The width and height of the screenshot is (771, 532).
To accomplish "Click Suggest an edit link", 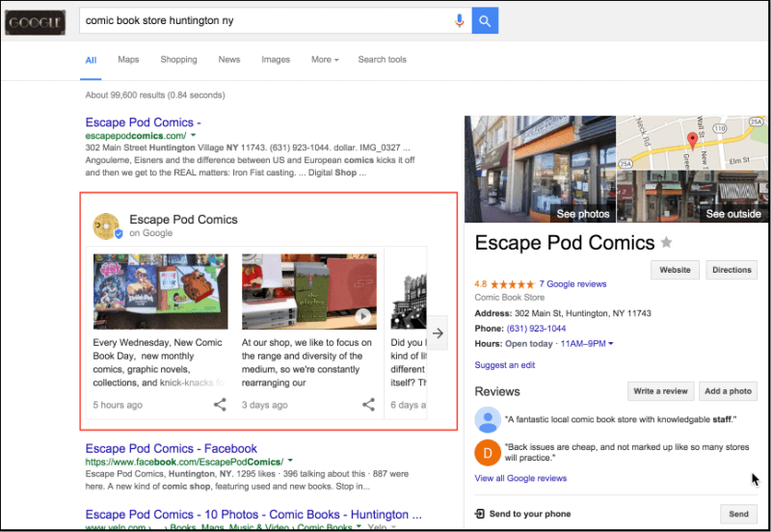I will pyautogui.click(x=504, y=365).
